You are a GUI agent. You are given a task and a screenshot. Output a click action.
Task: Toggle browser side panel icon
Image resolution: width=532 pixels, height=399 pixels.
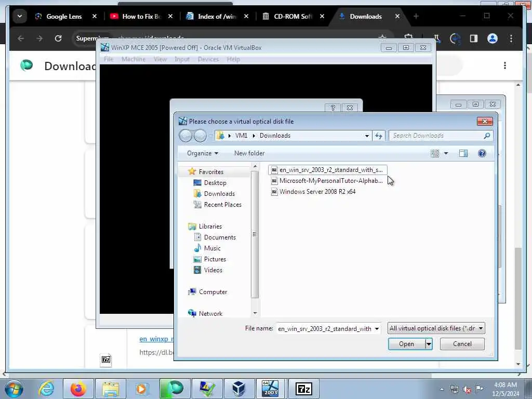coord(474,38)
